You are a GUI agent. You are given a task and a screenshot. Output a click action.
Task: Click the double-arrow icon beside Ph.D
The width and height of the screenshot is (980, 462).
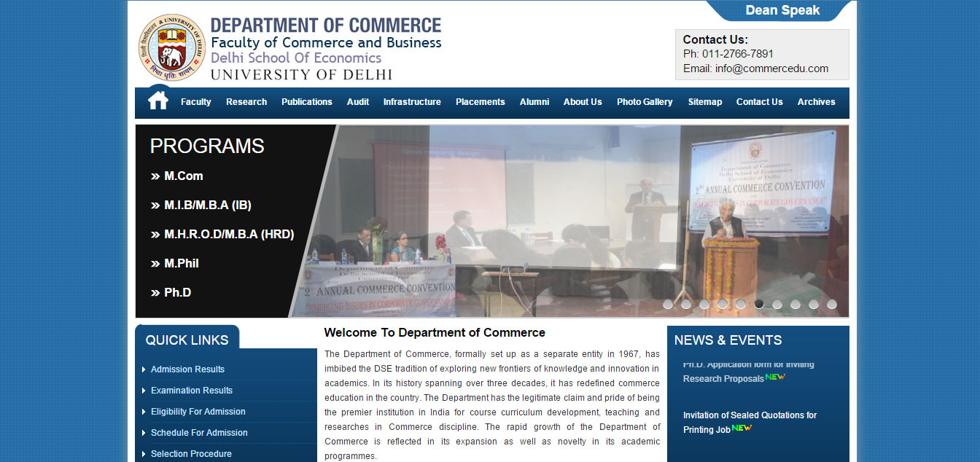(x=155, y=293)
